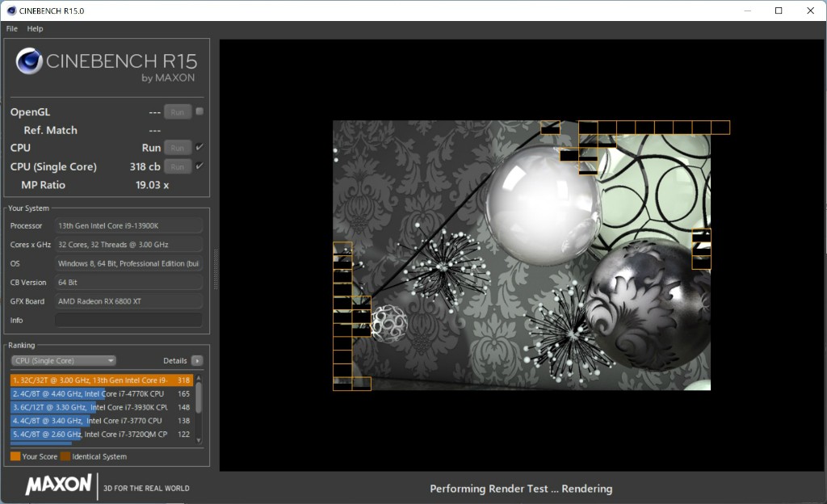
Task: Open the CPU (Single Core) ranking dropdown
Action: 64,361
